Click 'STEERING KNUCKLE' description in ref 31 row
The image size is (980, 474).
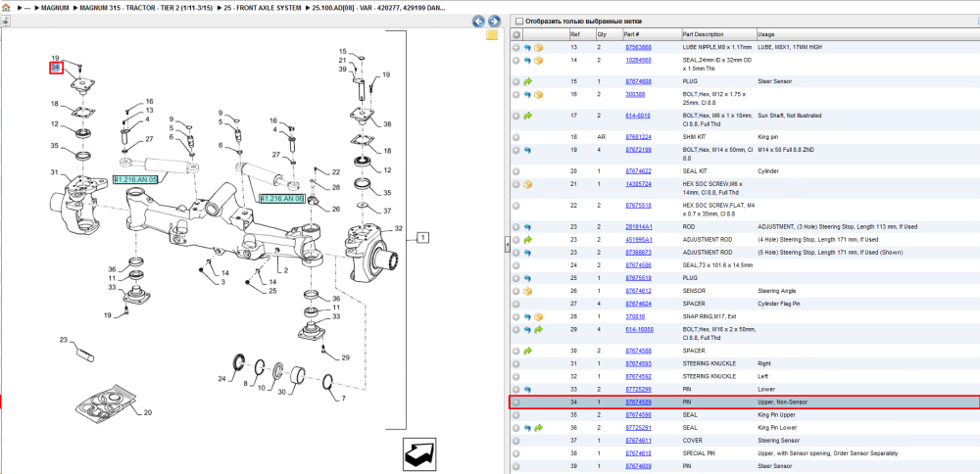pos(710,363)
